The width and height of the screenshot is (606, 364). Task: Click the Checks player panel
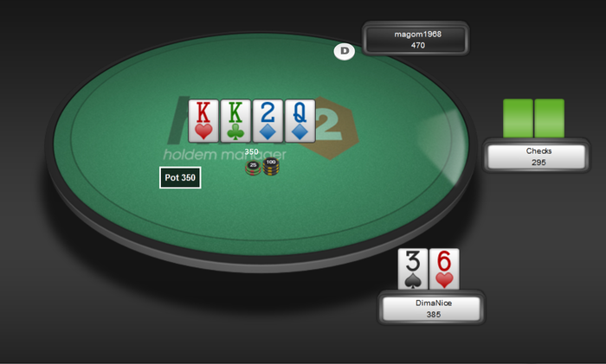537,156
